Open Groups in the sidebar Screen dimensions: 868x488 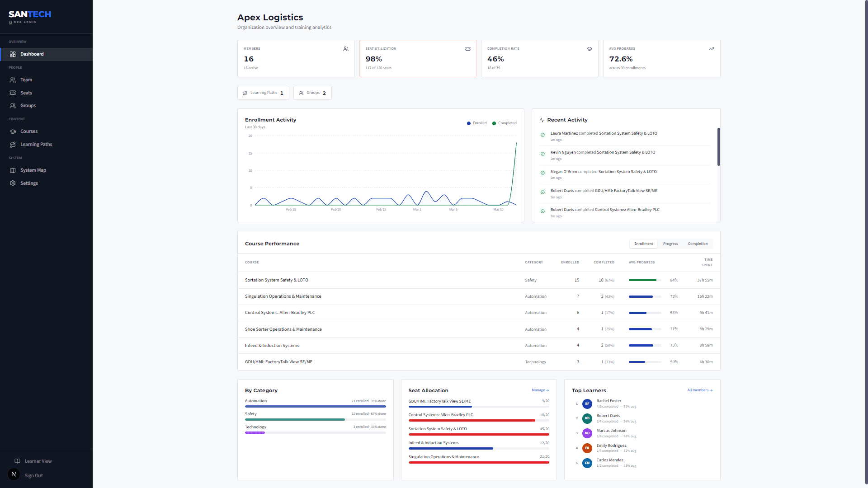pos(46,106)
